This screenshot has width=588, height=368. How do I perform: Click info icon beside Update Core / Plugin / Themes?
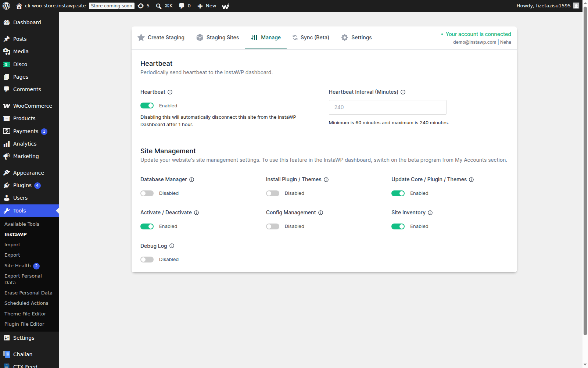471,179
